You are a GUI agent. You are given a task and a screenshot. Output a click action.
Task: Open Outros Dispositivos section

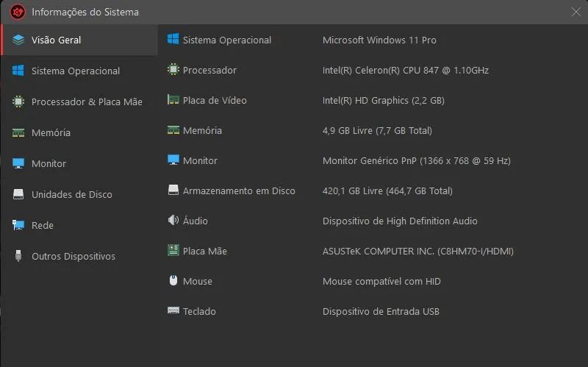(x=79, y=256)
